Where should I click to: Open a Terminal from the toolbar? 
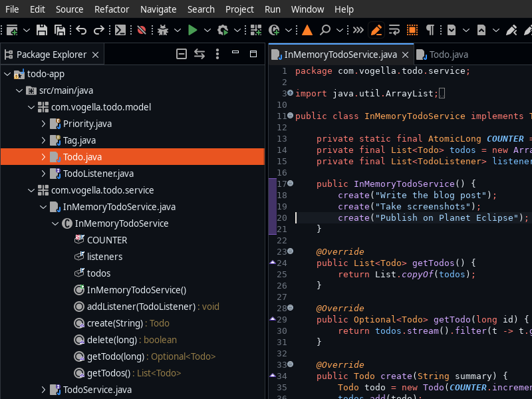click(x=120, y=30)
